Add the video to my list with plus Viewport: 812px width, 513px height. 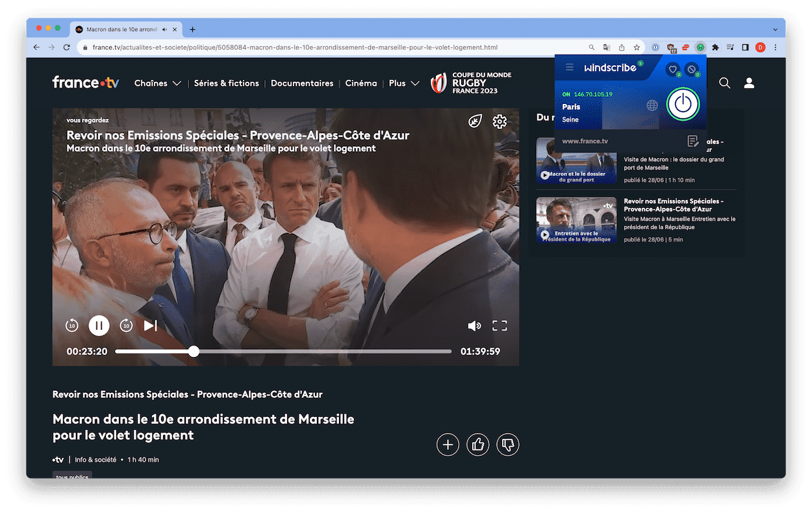448,445
